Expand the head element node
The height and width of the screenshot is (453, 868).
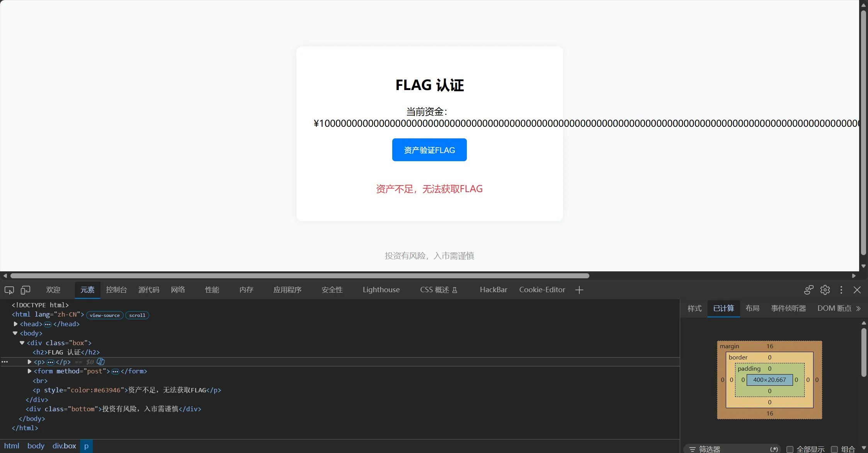(15, 324)
